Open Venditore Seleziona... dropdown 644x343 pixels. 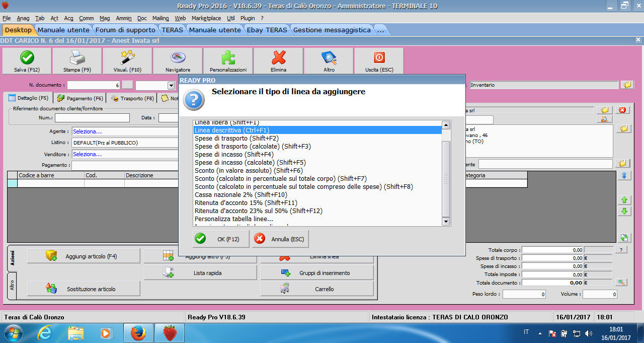[x=125, y=154]
